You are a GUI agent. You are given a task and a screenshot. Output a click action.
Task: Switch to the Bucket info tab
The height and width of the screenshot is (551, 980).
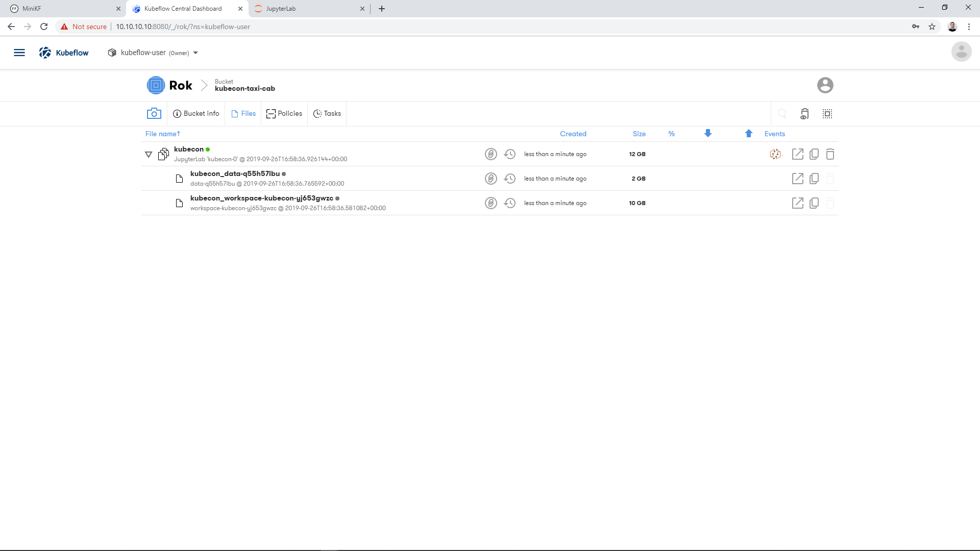click(196, 114)
